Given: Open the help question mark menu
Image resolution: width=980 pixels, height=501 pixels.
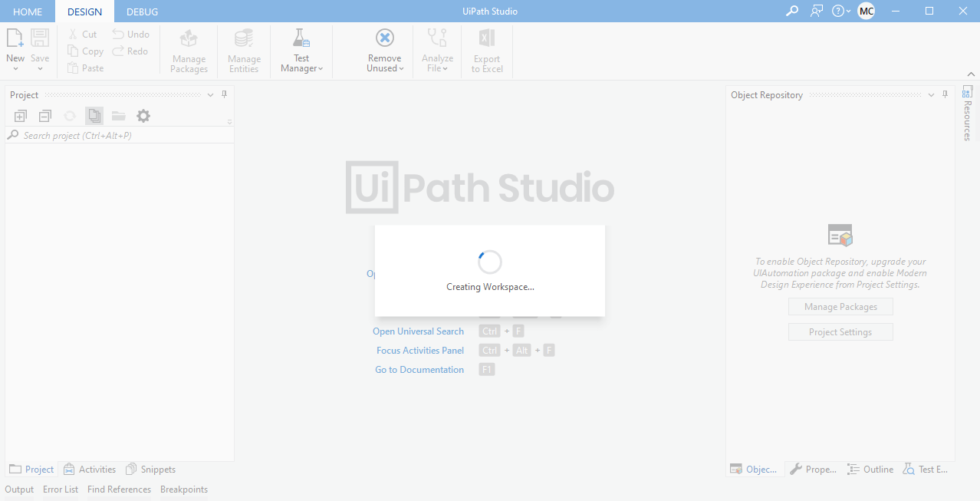Looking at the screenshot, I should pyautogui.click(x=841, y=11).
